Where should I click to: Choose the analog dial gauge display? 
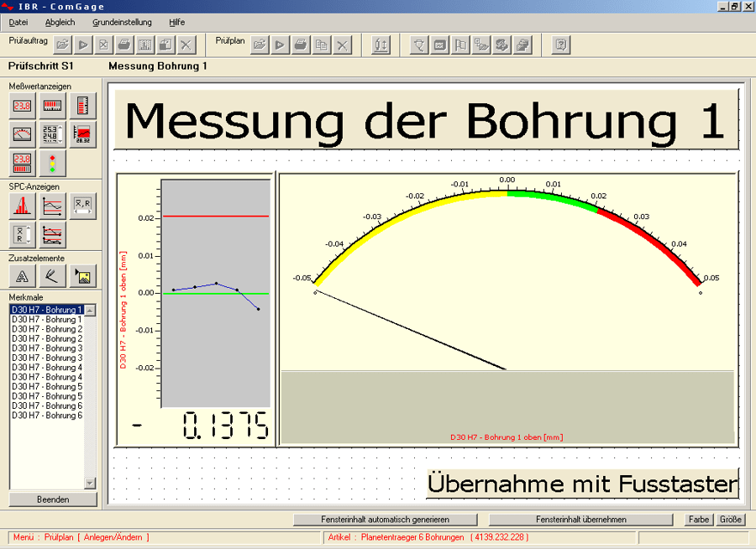[22, 134]
